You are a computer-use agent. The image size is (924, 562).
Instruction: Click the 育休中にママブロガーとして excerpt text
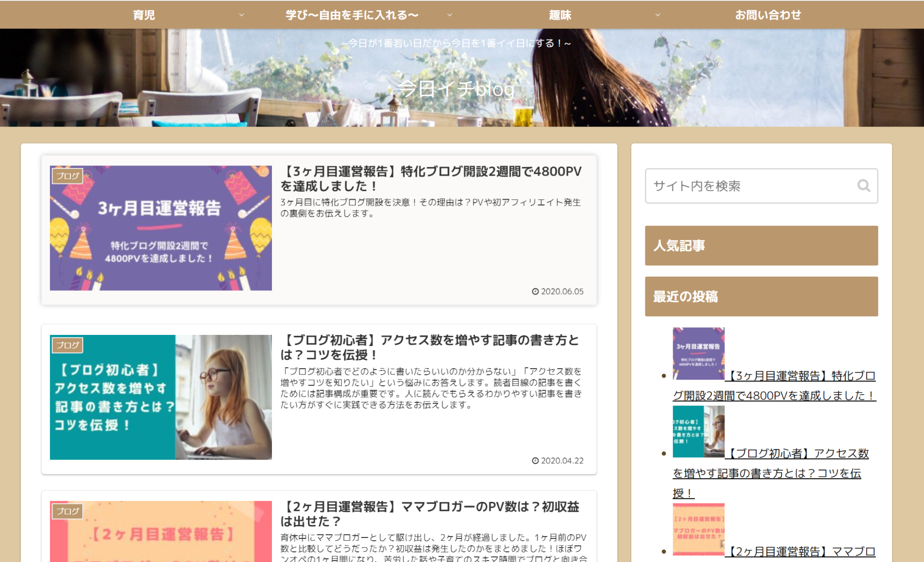(434, 548)
